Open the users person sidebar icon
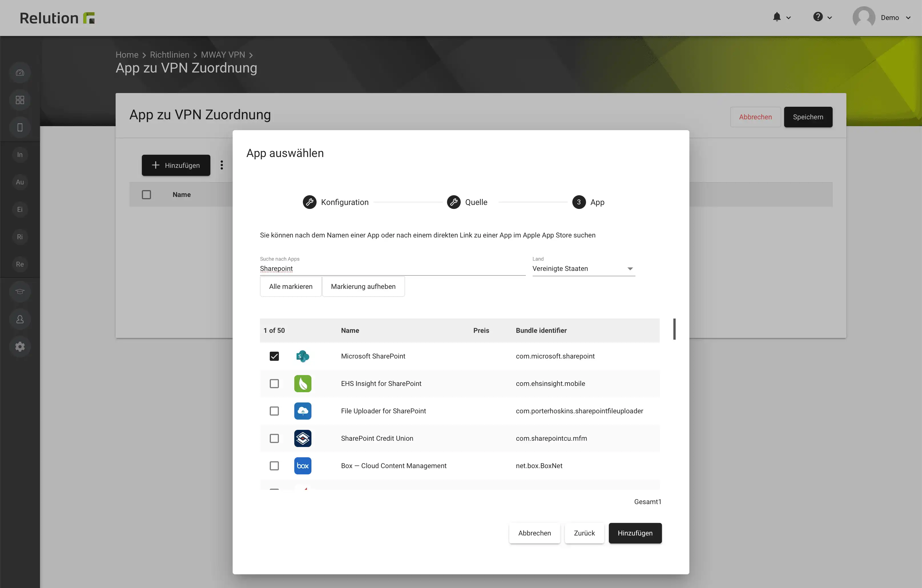 click(x=20, y=319)
